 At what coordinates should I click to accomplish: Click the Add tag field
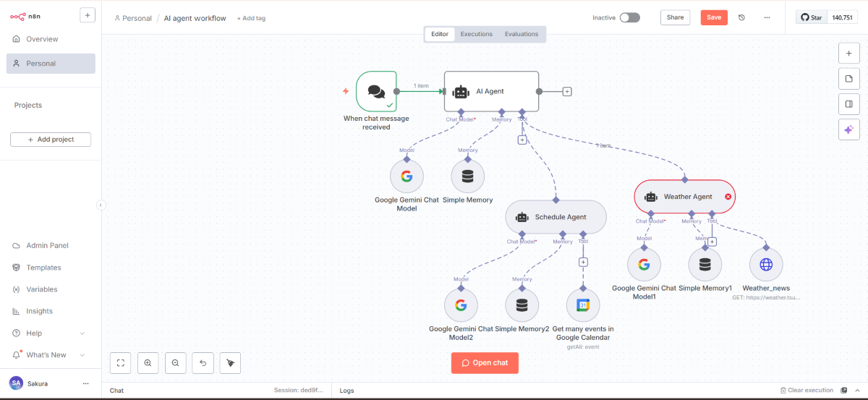251,18
